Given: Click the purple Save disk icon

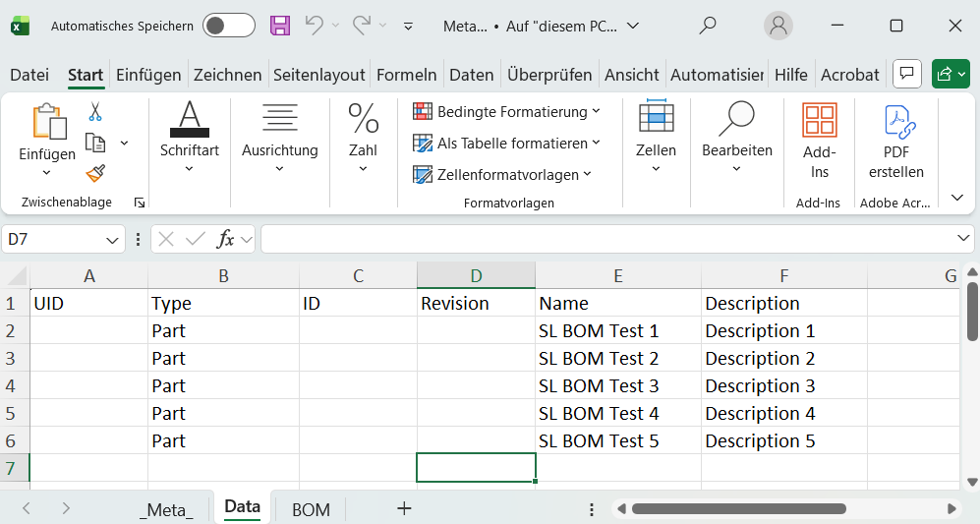Looking at the screenshot, I should pos(280,26).
